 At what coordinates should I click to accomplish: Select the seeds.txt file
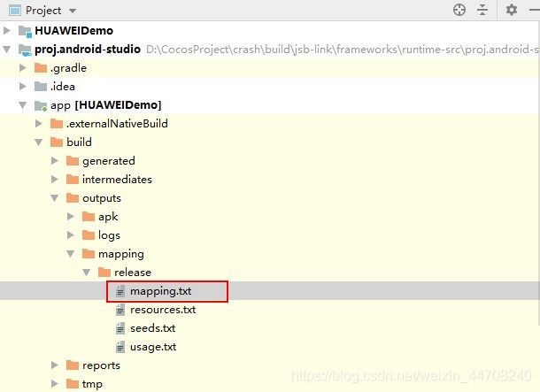(152, 328)
